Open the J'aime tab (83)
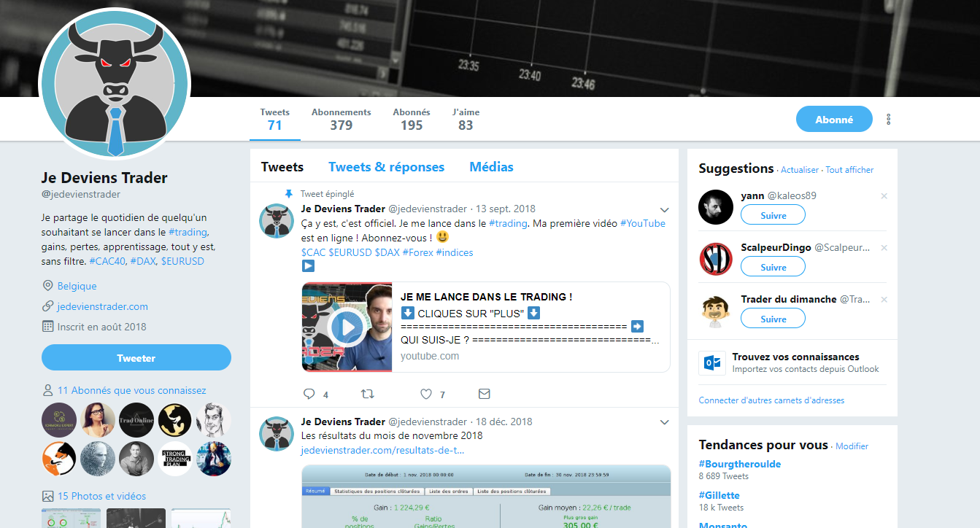 [466, 120]
